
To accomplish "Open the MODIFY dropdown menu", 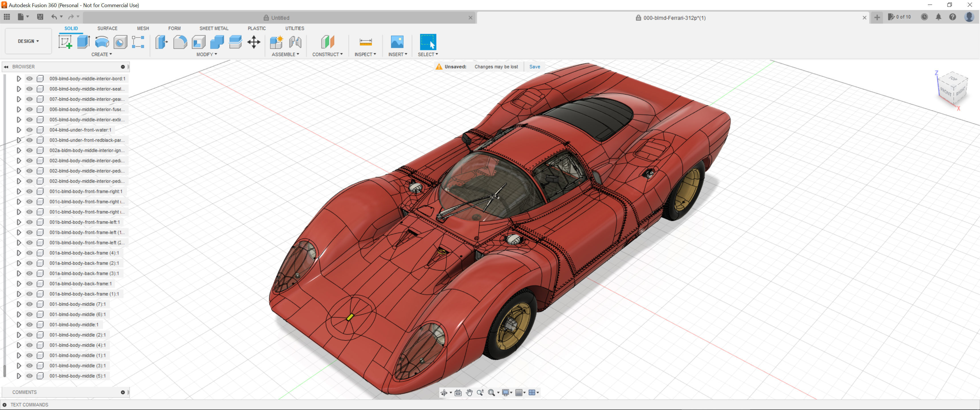I will point(207,54).
